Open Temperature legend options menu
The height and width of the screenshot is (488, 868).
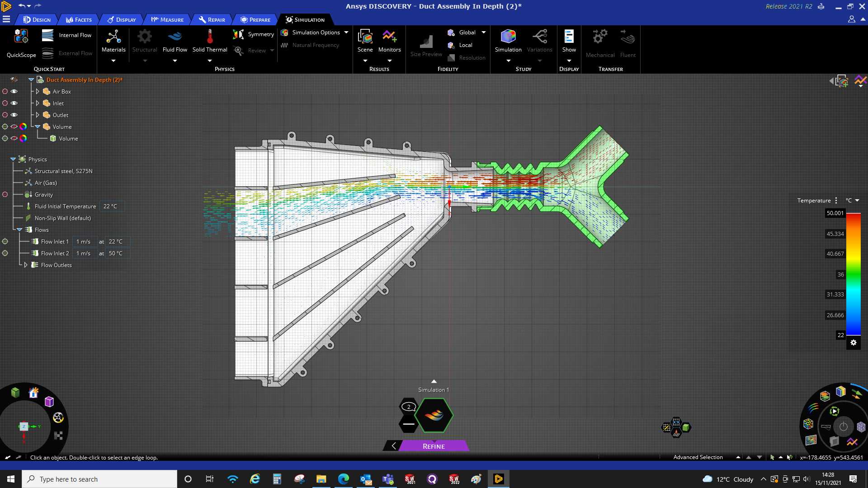point(836,201)
